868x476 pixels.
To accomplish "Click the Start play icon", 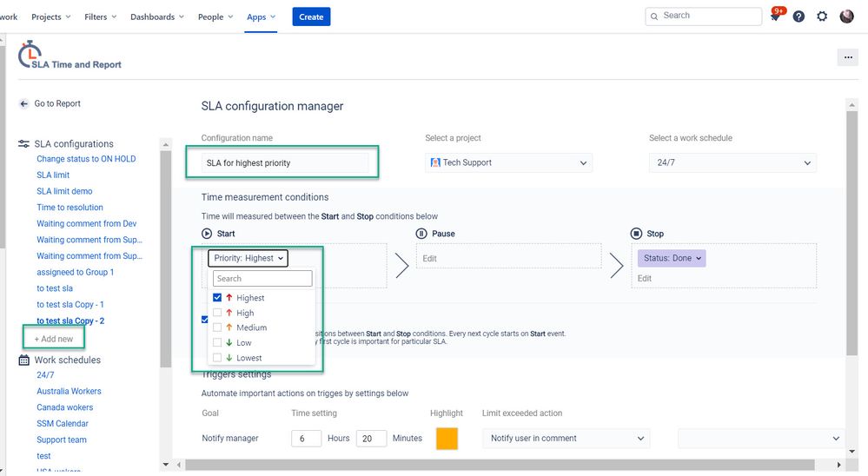I will (207, 234).
